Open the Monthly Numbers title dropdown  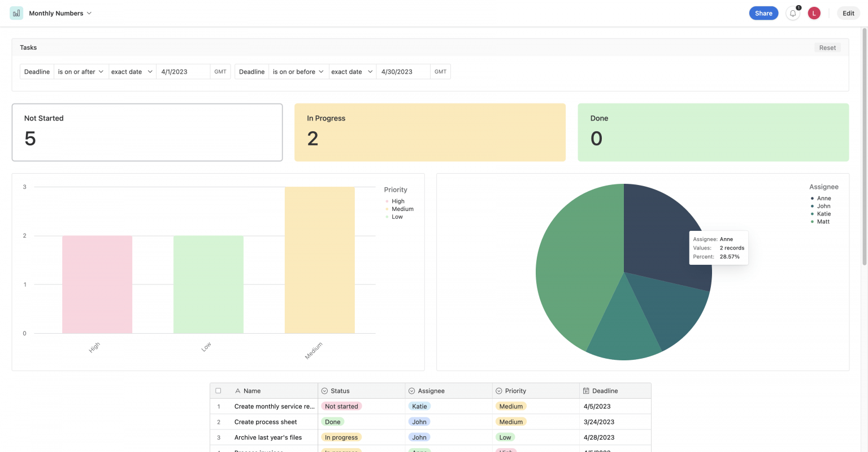[90, 12]
